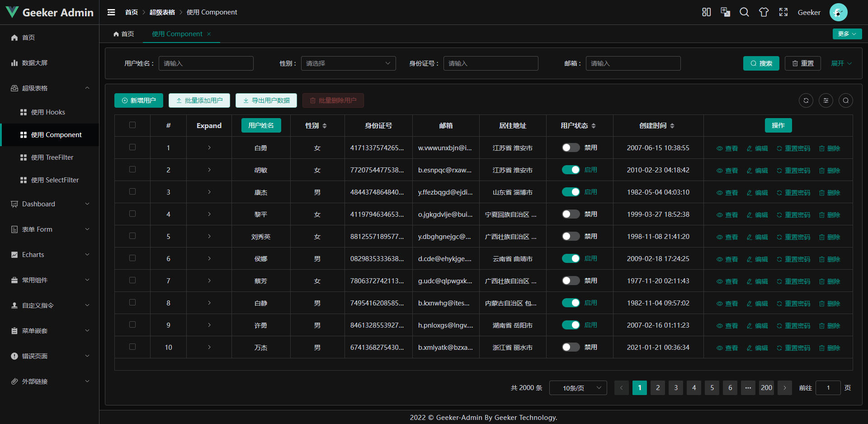868x424 pixels.
Task: Click 删除 for row 白静
Action: [830, 304]
